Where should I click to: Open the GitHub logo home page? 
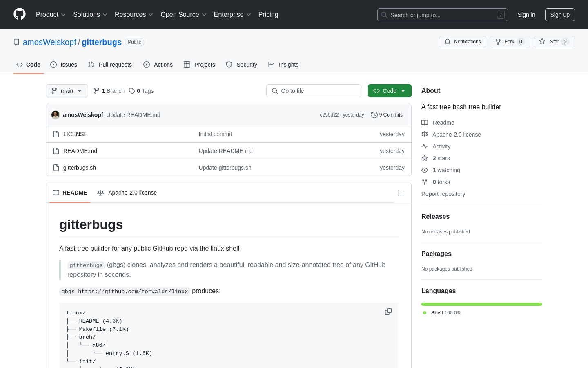20,14
